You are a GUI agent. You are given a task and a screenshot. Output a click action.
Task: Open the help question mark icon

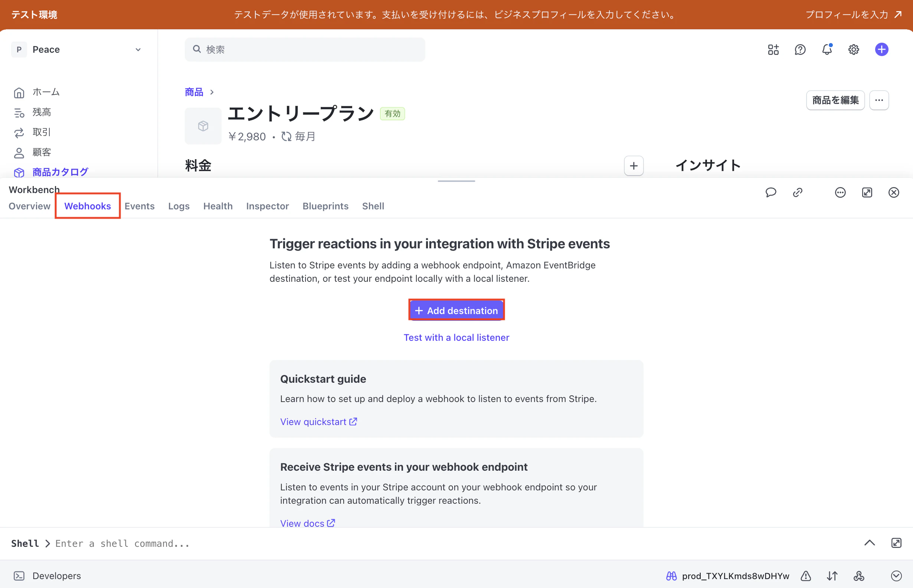(x=800, y=50)
